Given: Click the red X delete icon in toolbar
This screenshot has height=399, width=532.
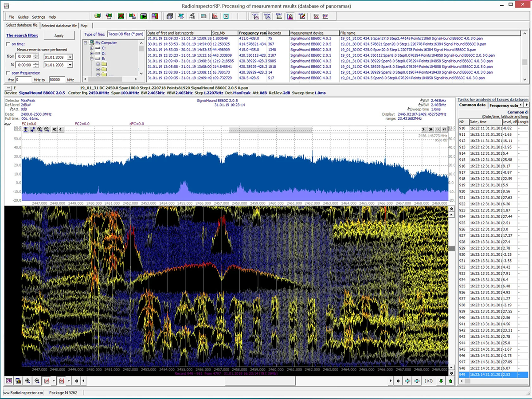Looking at the screenshot, I should pyautogui.click(x=121, y=16).
